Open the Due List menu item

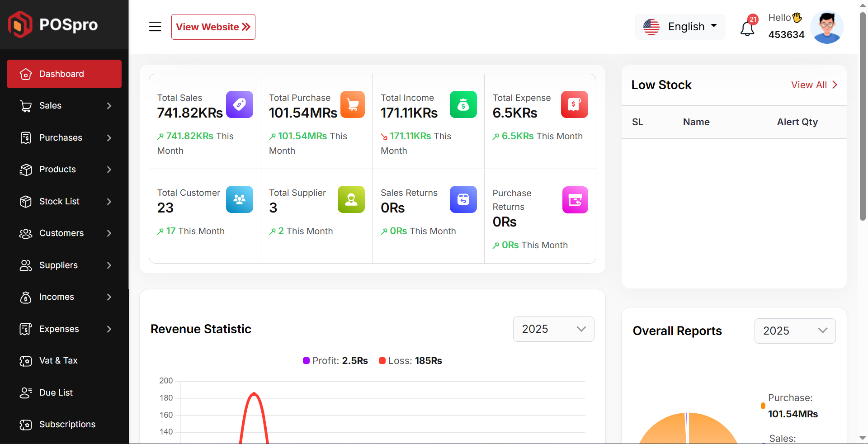(56, 392)
